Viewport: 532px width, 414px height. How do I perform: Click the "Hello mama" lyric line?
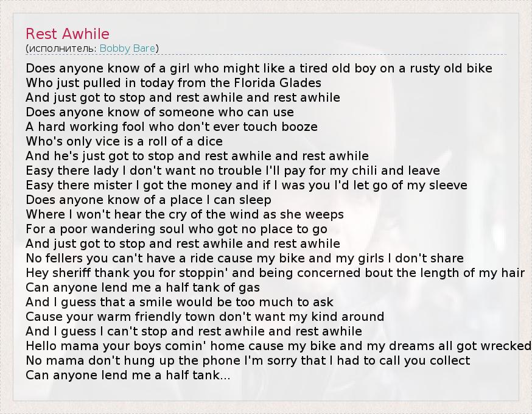279,346
